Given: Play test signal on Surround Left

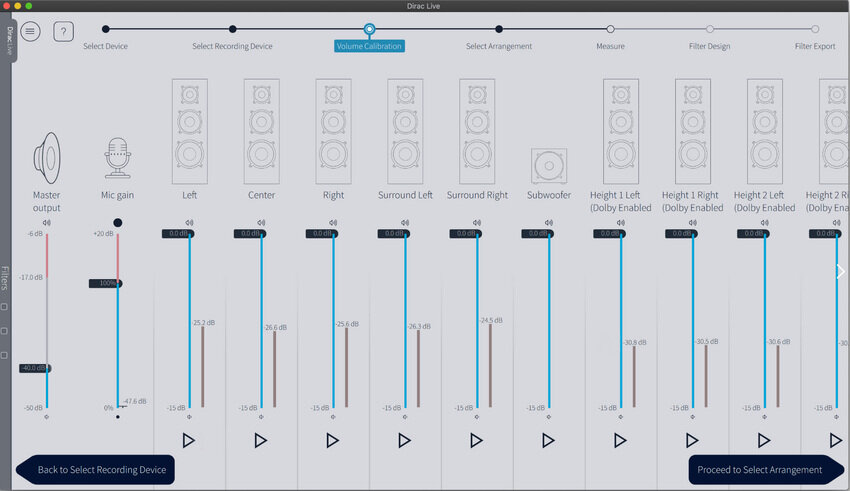Looking at the screenshot, I should 404,440.
